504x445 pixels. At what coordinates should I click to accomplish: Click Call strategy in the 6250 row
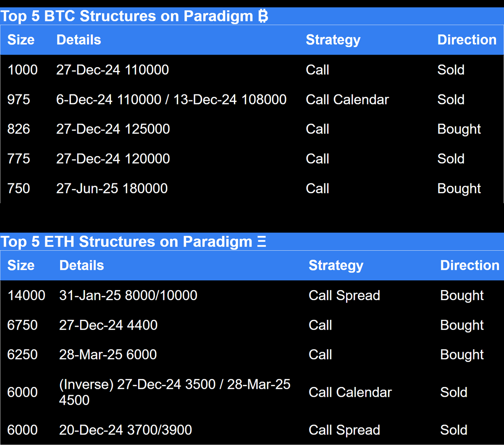pyautogui.click(x=320, y=354)
